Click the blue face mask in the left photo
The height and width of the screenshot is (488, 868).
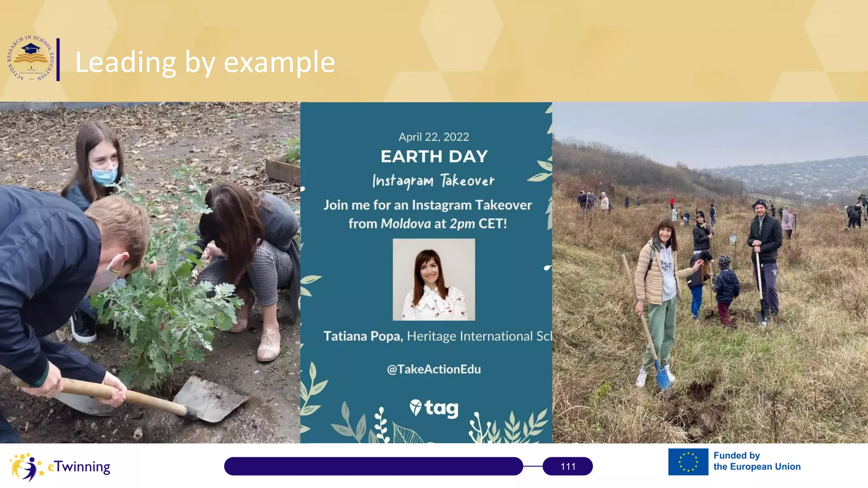point(104,175)
